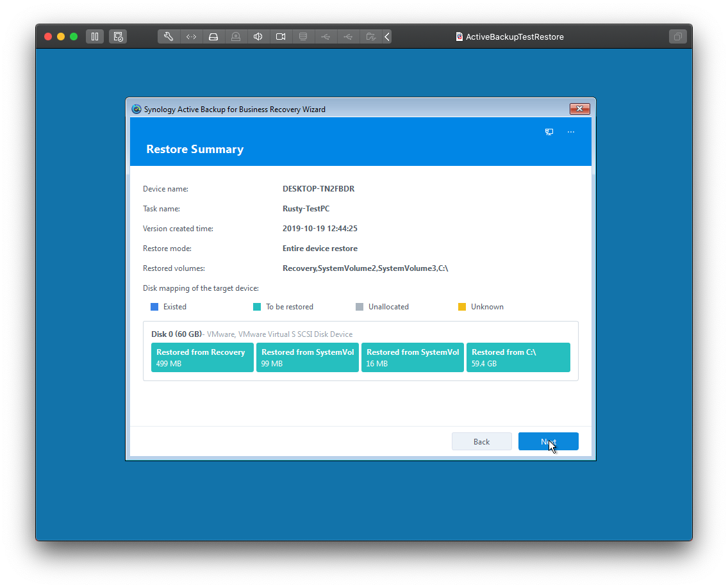The image size is (728, 588).
Task: Click the yellow Unknown legend swatch
Action: (x=462, y=307)
